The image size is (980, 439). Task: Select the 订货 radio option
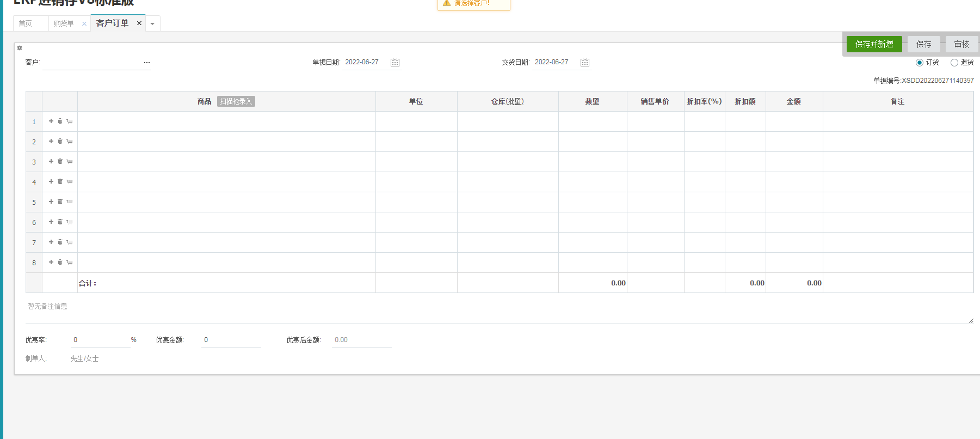coord(920,63)
